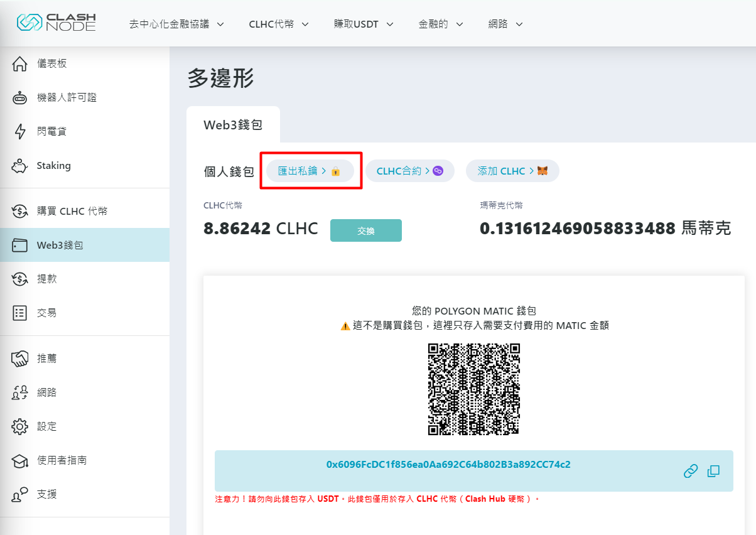
Task: Click the 交換 button
Action: click(x=366, y=230)
